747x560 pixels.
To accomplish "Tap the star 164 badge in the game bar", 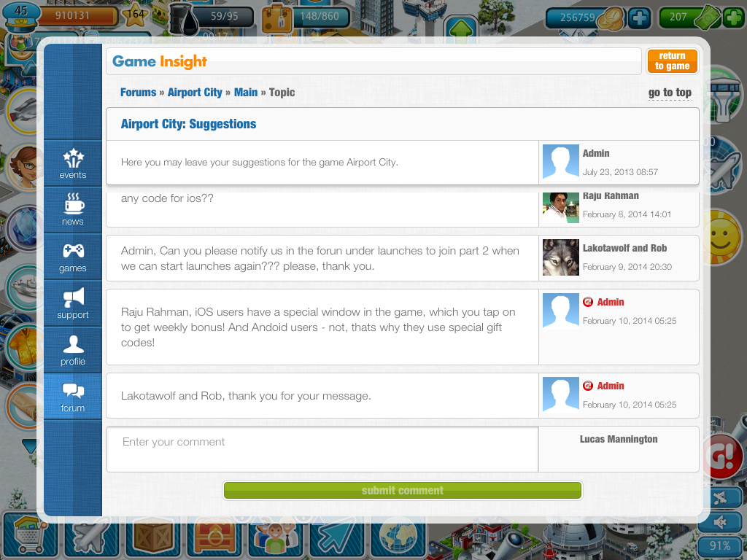I will [135, 15].
